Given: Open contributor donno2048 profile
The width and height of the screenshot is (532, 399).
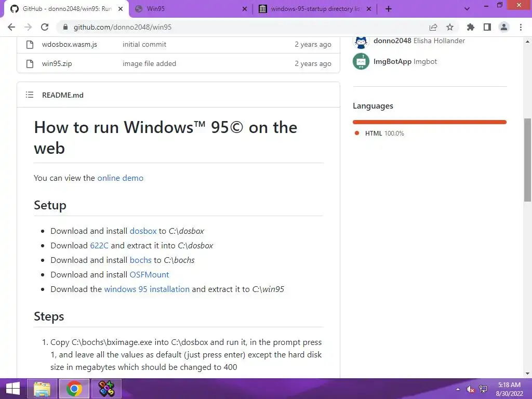Looking at the screenshot, I should point(392,41).
